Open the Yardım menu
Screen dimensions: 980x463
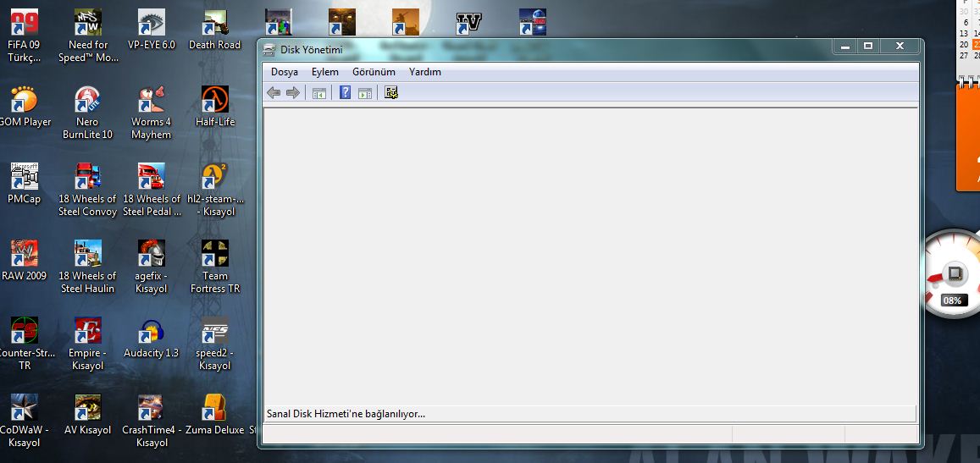[424, 72]
